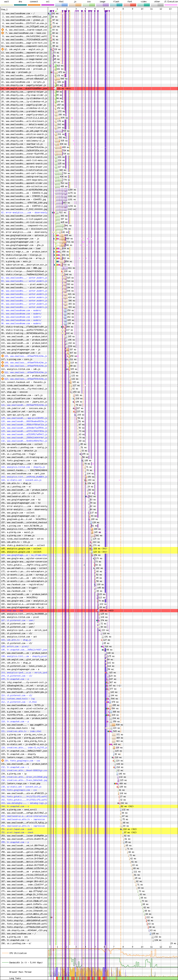178x980 pixels.
Task: Click the warning icon on request 239 fonts.googleapis.com
Action: (3, 761)
